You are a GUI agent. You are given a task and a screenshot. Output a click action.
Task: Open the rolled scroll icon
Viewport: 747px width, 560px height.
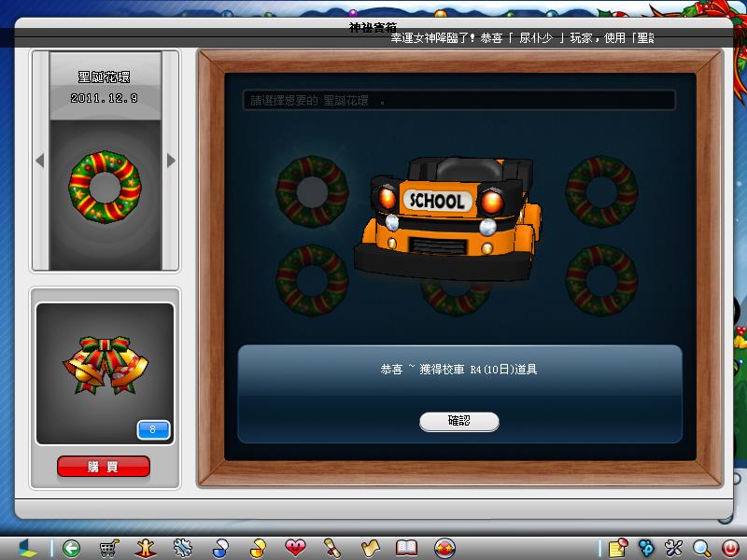click(x=332, y=548)
